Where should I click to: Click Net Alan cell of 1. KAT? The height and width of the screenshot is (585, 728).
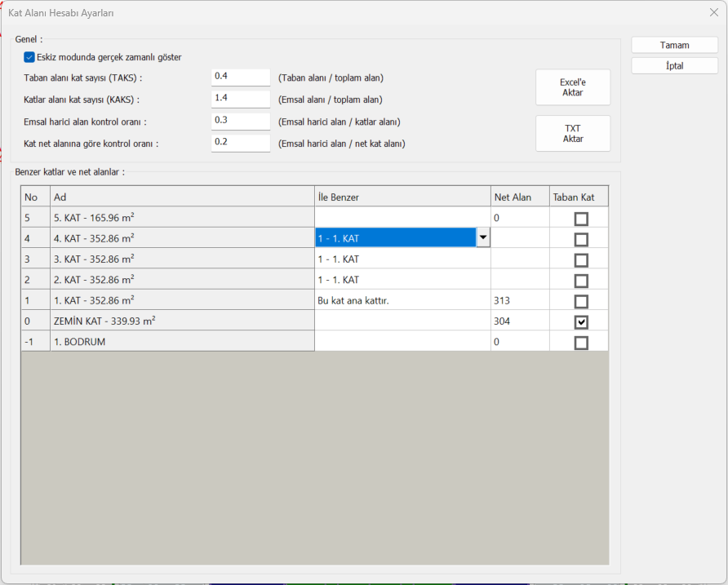519,300
